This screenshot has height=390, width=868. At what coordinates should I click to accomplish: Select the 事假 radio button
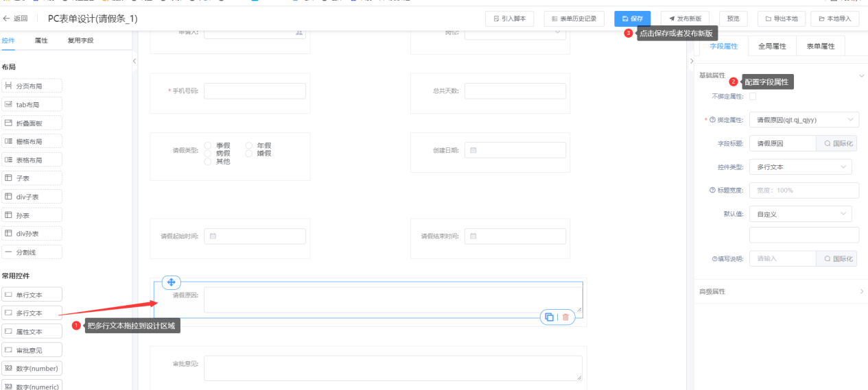point(208,145)
